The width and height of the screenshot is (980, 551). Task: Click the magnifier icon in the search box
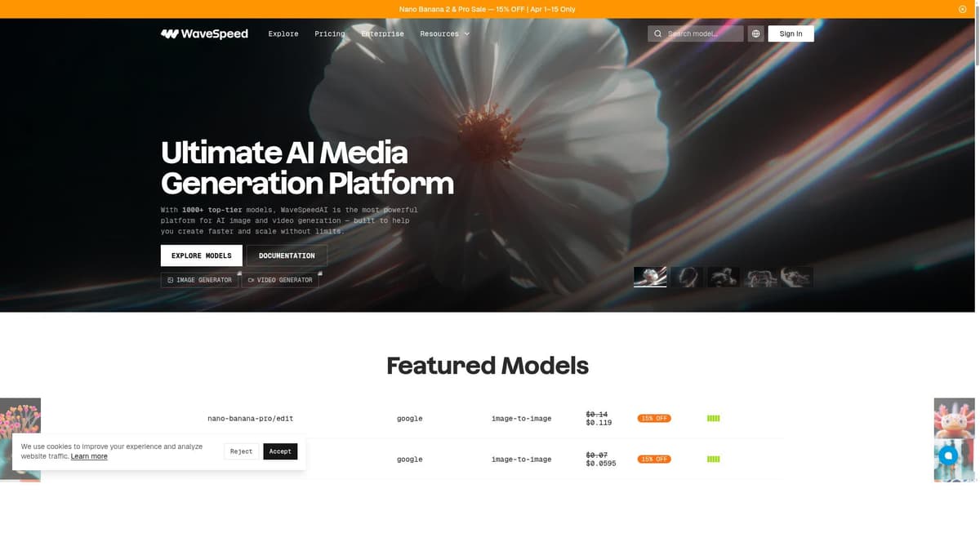657,33
